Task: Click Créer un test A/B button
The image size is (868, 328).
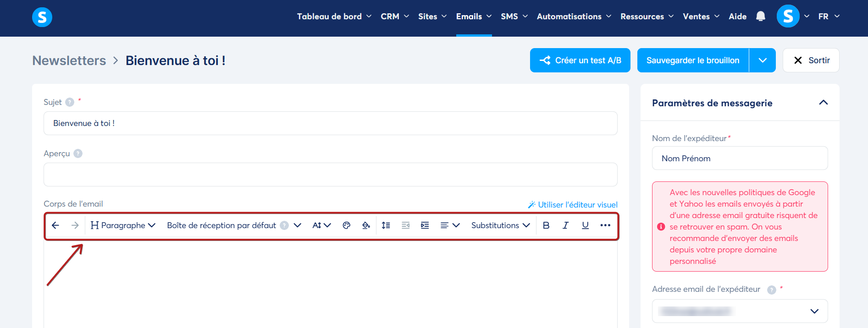Action: click(580, 60)
